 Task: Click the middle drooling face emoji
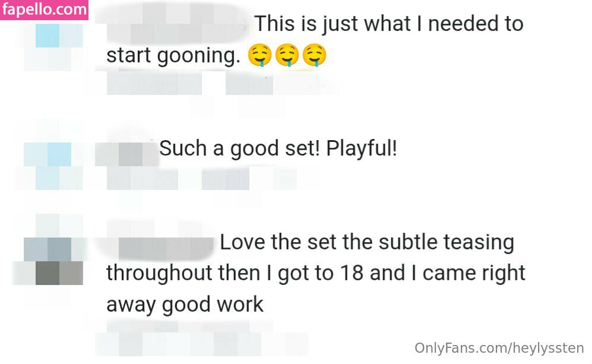(287, 55)
